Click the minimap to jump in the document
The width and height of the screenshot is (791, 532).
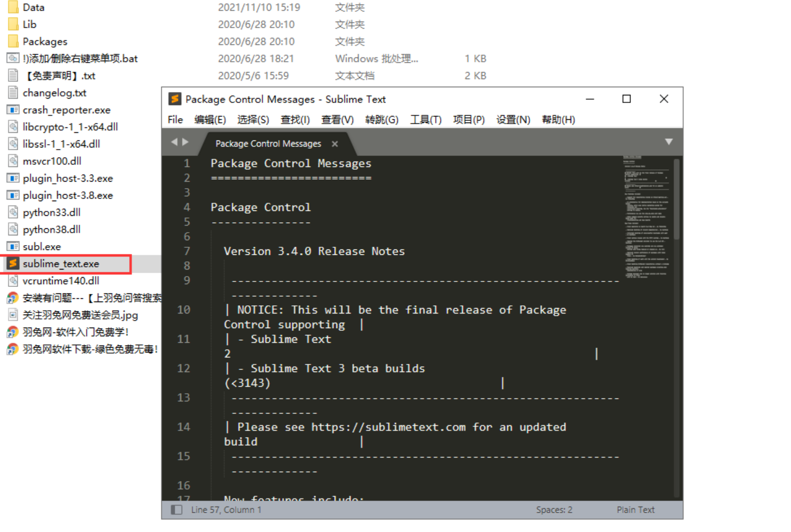click(647, 217)
